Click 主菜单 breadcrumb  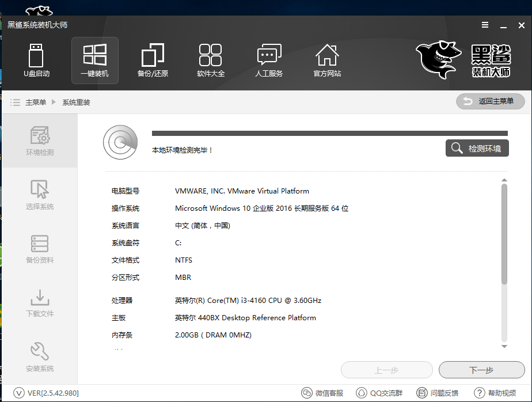point(36,102)
